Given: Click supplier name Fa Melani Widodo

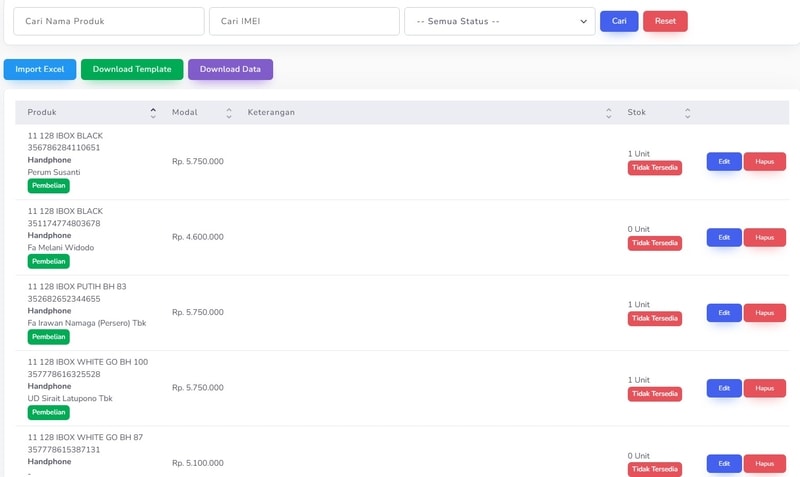Looking at the screenshot, I should pos(61,248).
